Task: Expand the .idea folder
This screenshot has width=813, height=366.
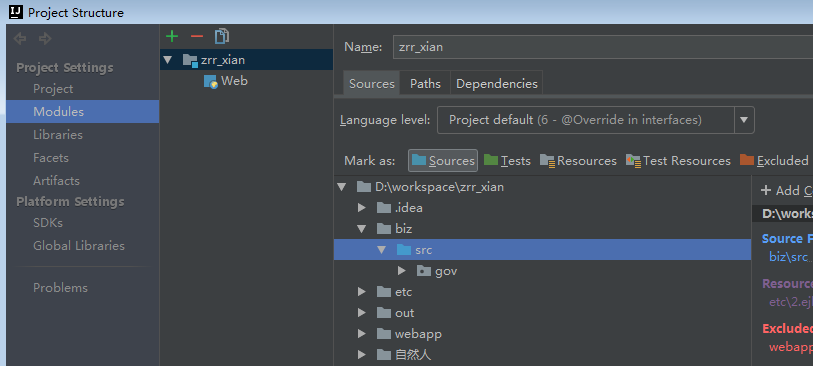Action: 362,208
